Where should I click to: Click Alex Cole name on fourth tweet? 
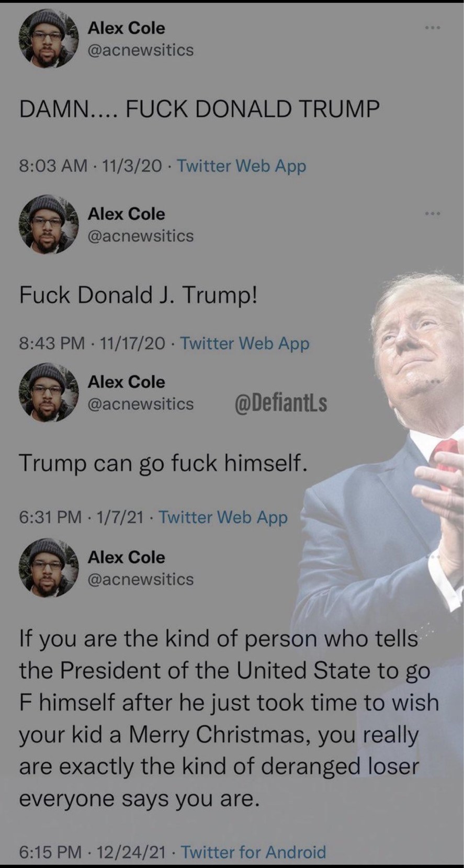click(x=126, y=557)
